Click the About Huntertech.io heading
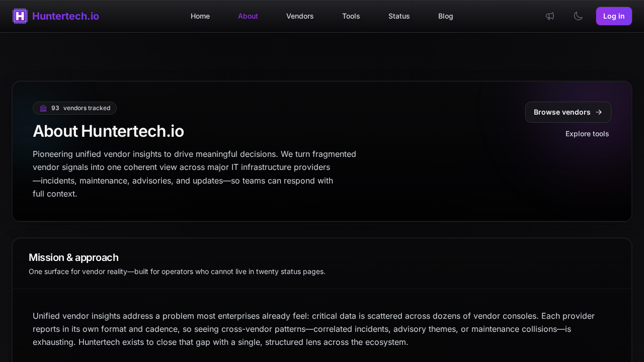 pyautogui.click(x=108, y=131)
